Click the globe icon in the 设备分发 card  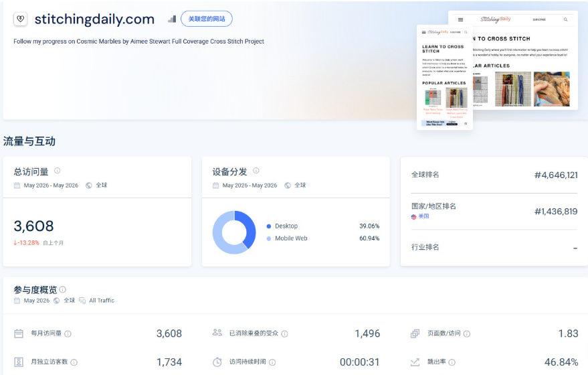click(x=288, y=185)
